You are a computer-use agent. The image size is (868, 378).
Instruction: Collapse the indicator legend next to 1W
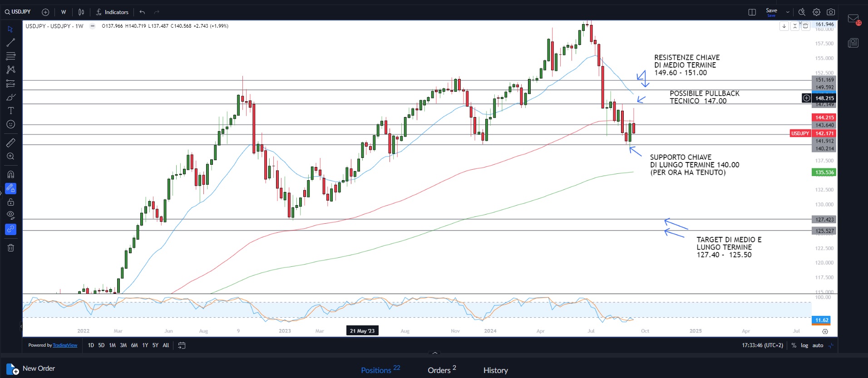click(x=93, y=26)
